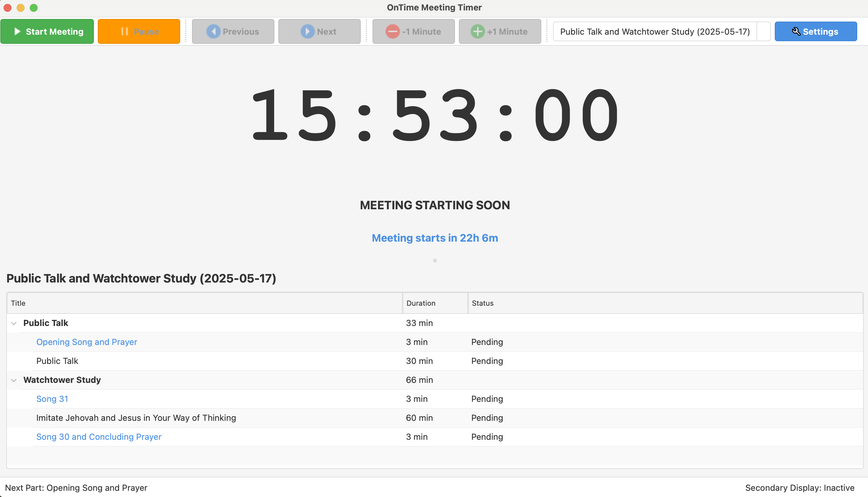Click the 66 min duration cell
Image resolution: width=868 pixels, height=497 pixels.
(x=419, y=380)
